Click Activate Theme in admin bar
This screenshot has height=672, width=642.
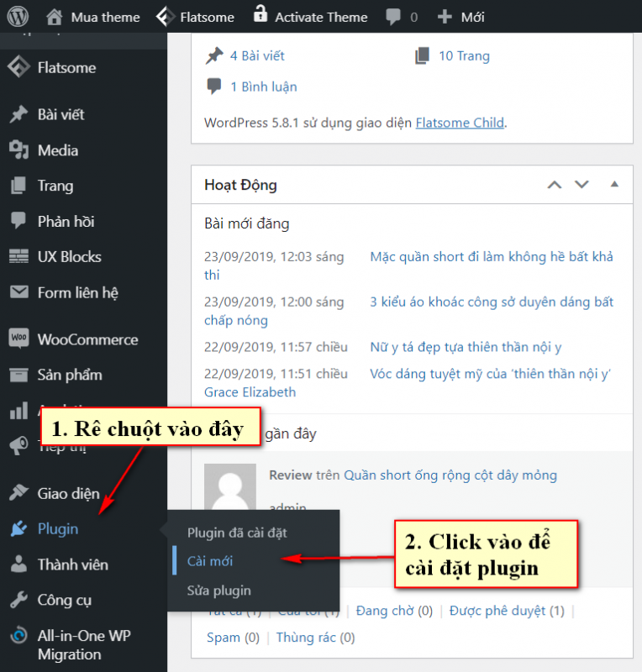(321, 17)
